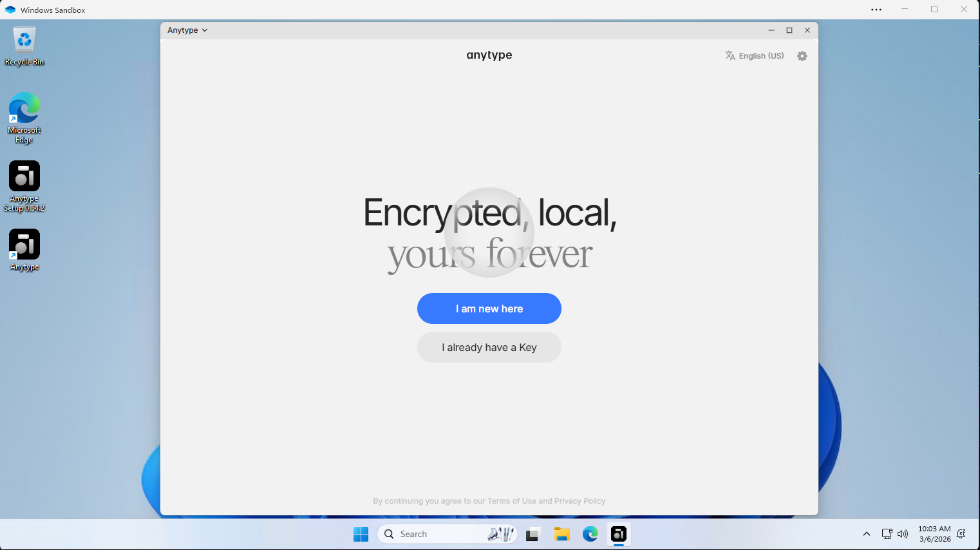The height and width of the screenshot is (550, 980).
Task: Select the Anytype Setup 0.54.2 installer icon
Action: (x=24, y=186)
